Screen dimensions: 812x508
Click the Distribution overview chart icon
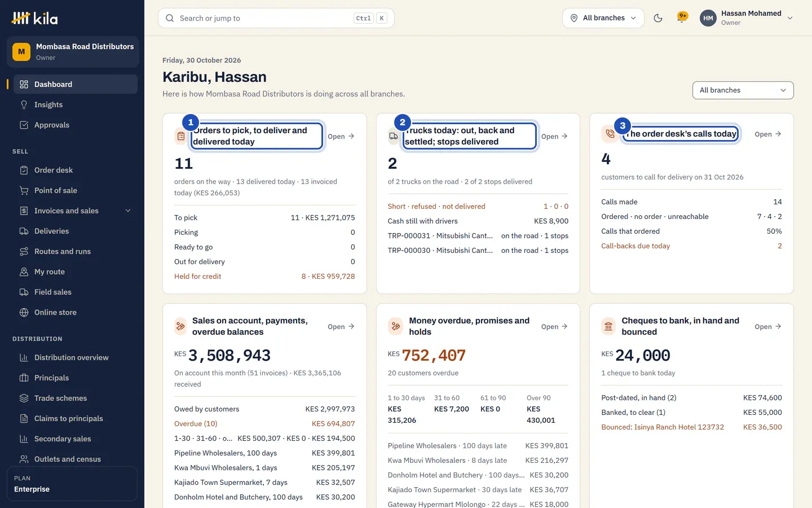click(24, 357)
